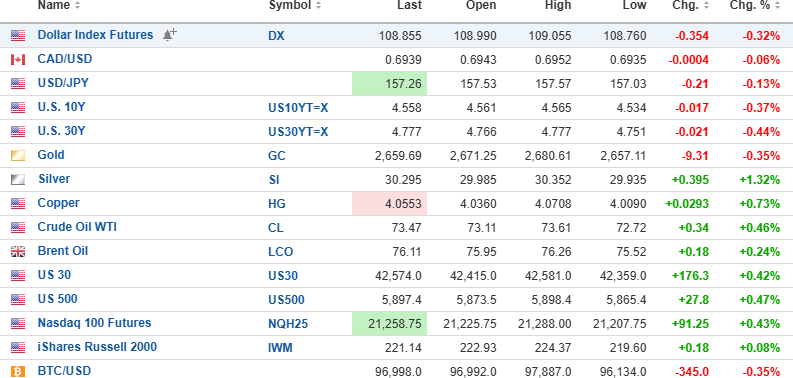Open Silver instrument link
This screenshot has height=378, width=793.
54,179
